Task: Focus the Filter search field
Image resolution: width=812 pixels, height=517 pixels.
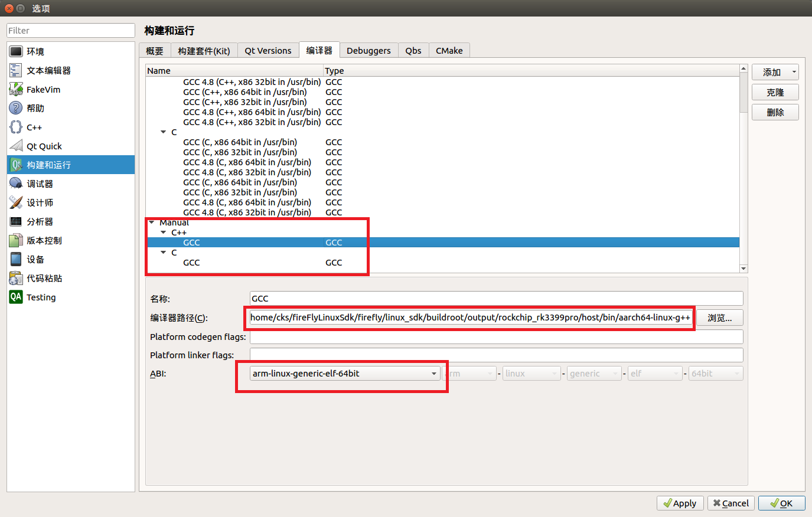Action: point(71,31)
